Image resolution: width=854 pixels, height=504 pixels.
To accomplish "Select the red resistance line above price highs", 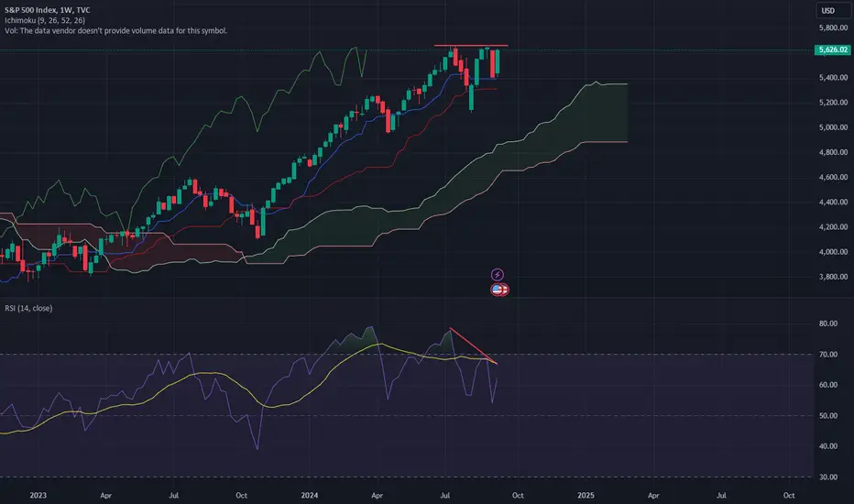I will coord(471,46).
